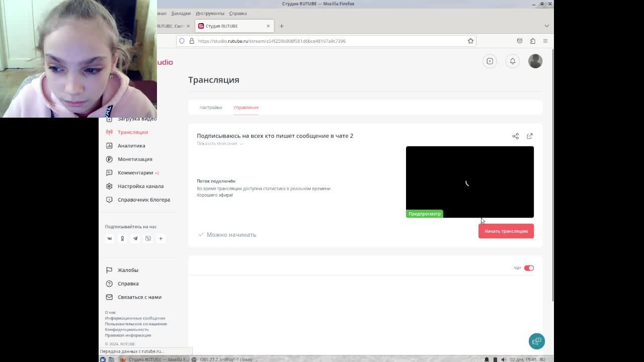Click the Трансляции broadcast icon in sidebar
The width and height of the screenshot is (644, 362).
click(109, 132)
